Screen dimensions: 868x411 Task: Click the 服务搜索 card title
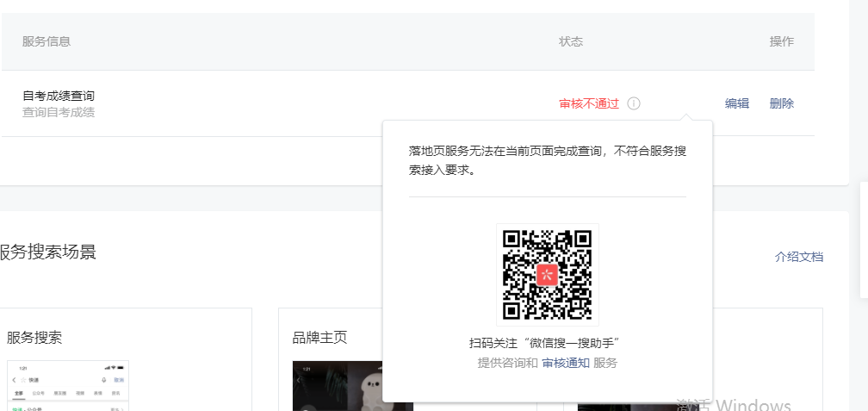click(x=34, y=338)
